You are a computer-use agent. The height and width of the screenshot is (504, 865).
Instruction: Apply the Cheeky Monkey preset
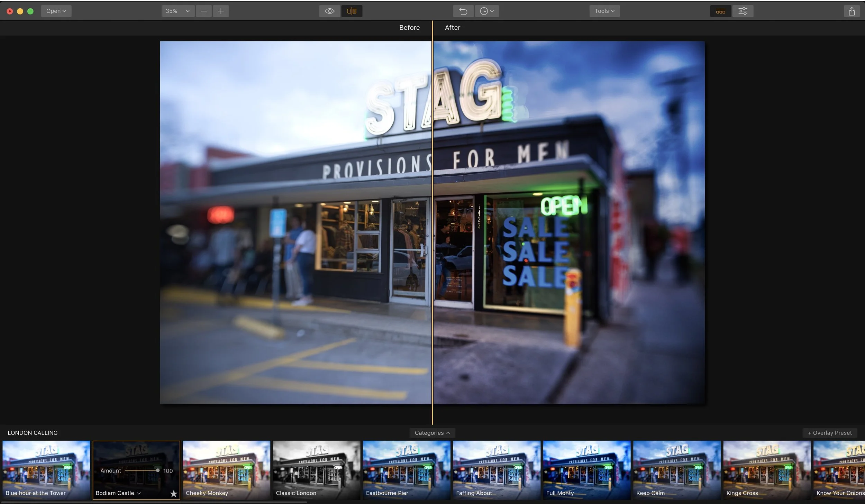point(226,470)
